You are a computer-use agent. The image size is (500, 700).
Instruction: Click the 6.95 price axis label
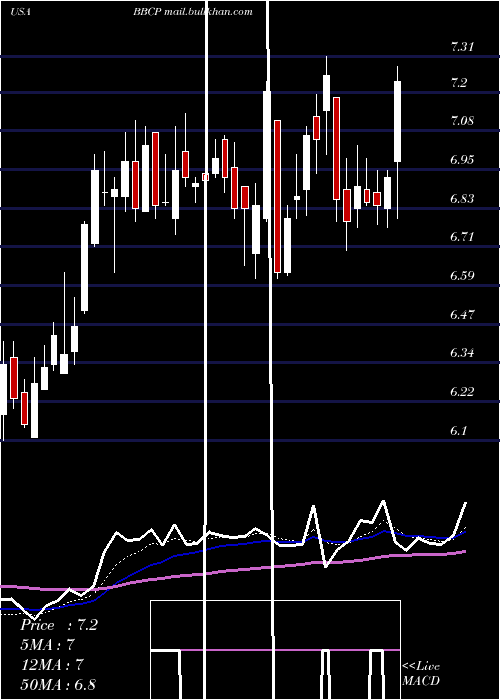pos(462,160)
